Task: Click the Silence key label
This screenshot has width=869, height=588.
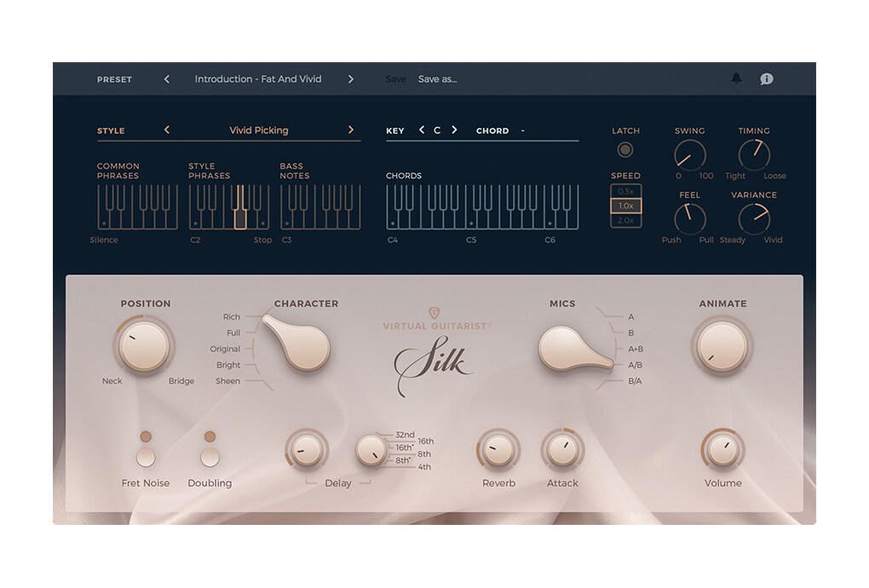Action: [104, 240]
